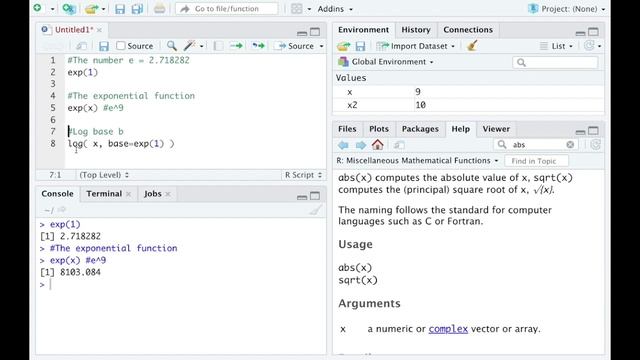Open the Plots tab
The image size is (640, 360).
(379, 129)
